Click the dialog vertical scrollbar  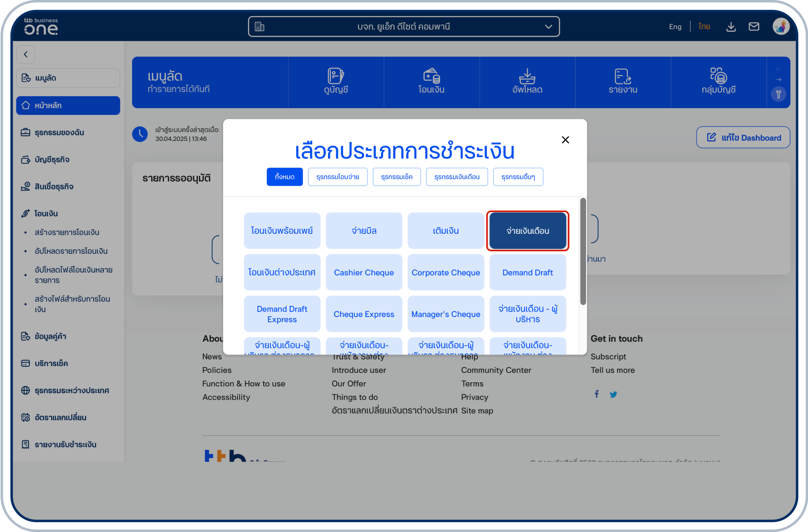coord(583,251)
